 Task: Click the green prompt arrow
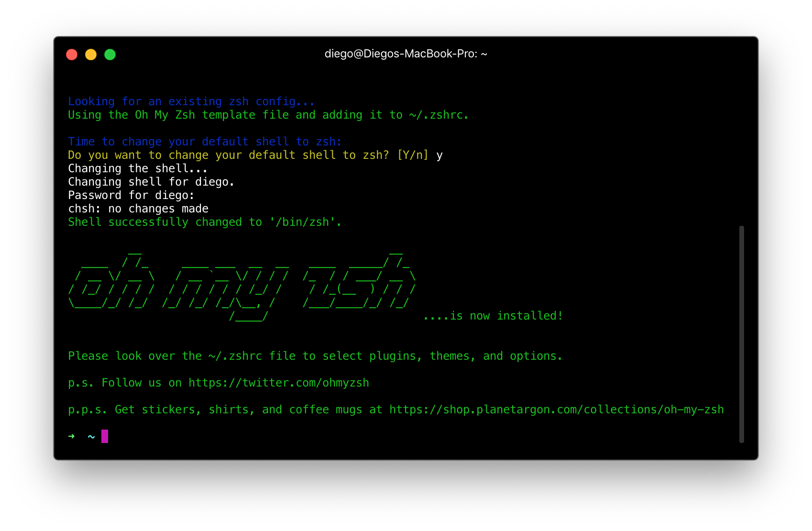71,436
